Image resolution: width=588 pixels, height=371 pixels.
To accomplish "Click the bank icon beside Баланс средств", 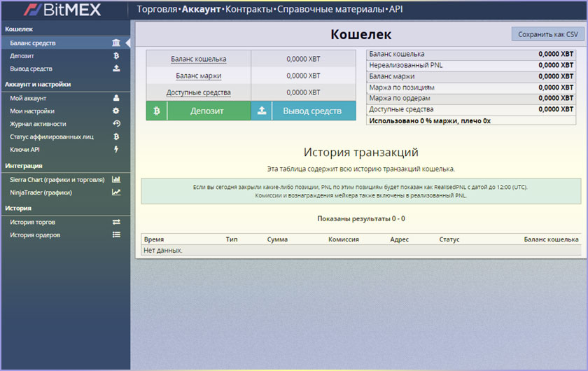I will [x=116, y=43].
